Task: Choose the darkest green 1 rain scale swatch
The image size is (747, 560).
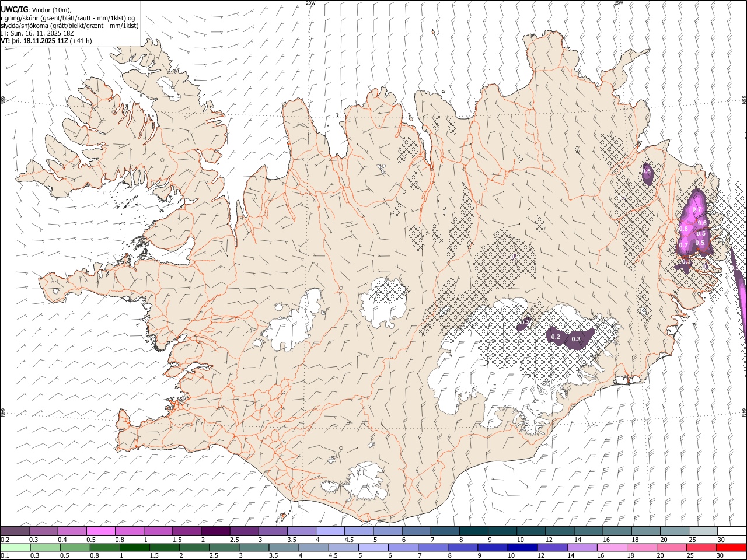Action: [134, 548]
